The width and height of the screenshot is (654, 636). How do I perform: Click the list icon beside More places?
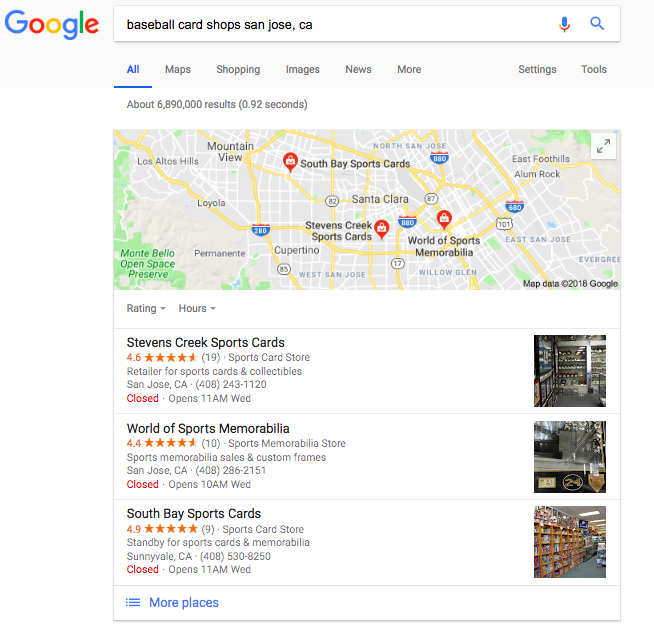pos(133,602)
